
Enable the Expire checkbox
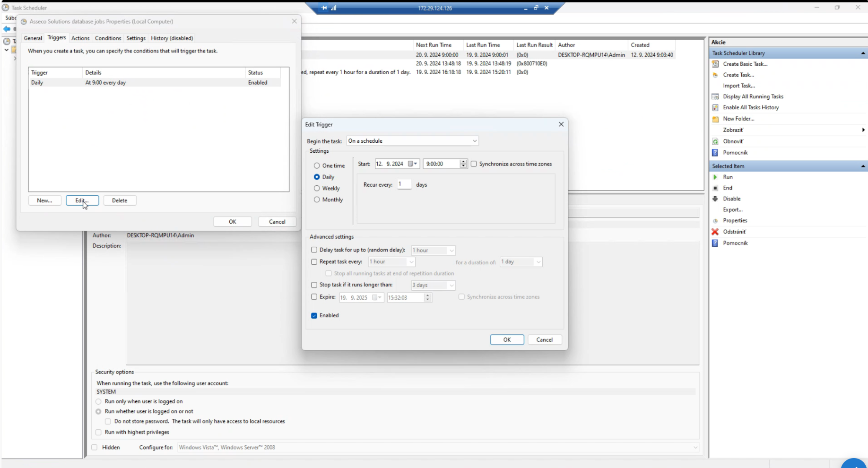pyautogui.click(x=314, y=297)
